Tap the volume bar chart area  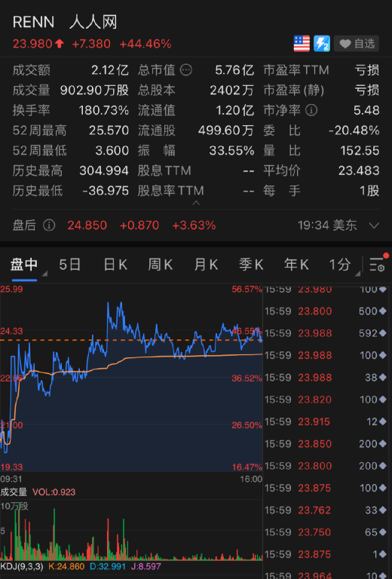131,531
